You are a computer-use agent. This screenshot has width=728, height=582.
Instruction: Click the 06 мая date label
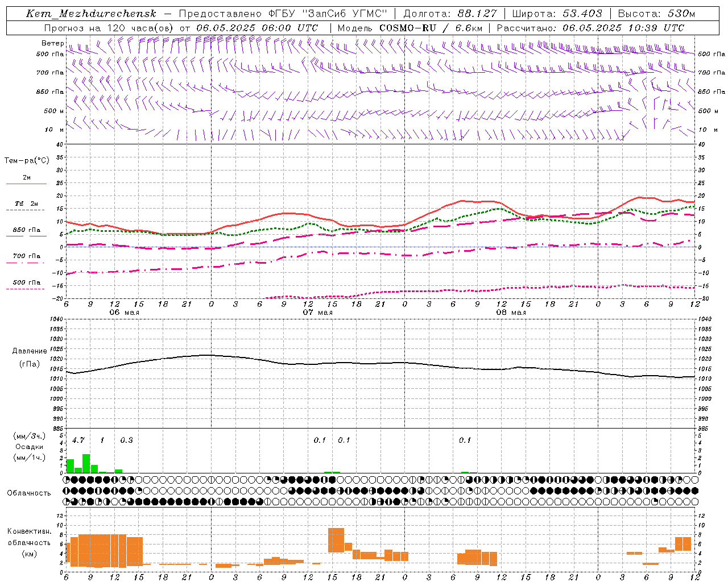[124, 313]
